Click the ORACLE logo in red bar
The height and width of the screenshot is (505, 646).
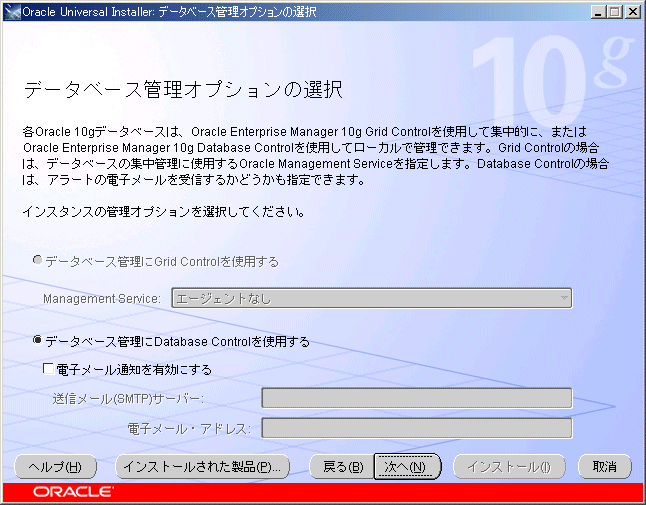pyautogui.click(x=74, y=492)
